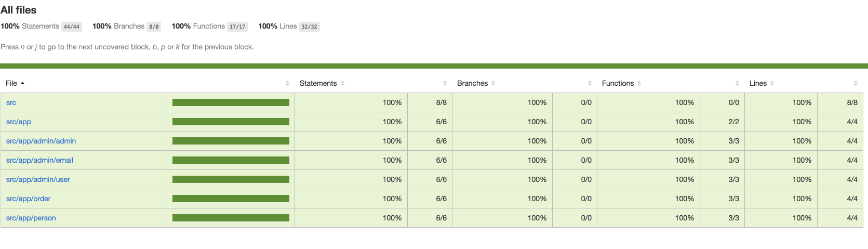Image resolution: width=868 pixels, height=249 pixels.
Task: Click the sort icon next to Lines label
Action: point(772,83)
